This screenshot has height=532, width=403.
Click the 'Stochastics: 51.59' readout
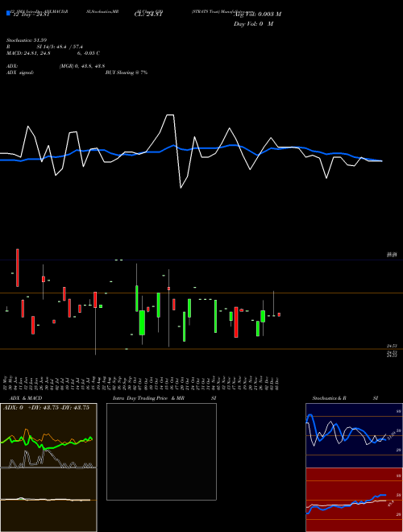[x=27, y=40]
